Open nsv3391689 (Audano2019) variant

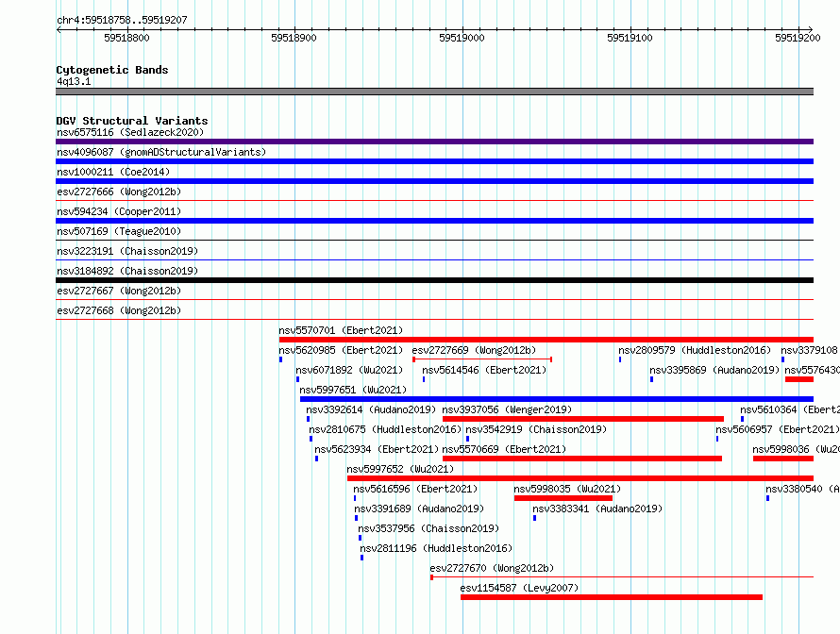(419, 509)
